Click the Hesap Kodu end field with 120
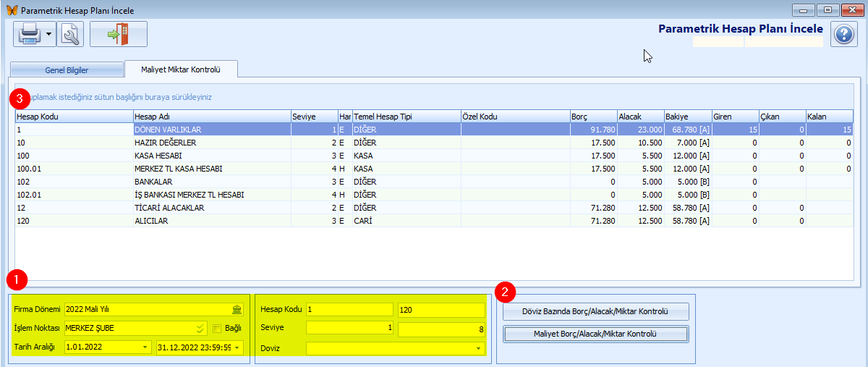This screenshot has width=868, height=367. click(x=441, y=309)
